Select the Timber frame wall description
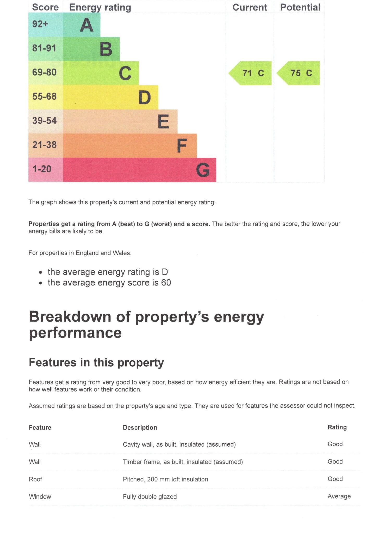392x534 pixels. pyautogui.click(x=183, y=462)
